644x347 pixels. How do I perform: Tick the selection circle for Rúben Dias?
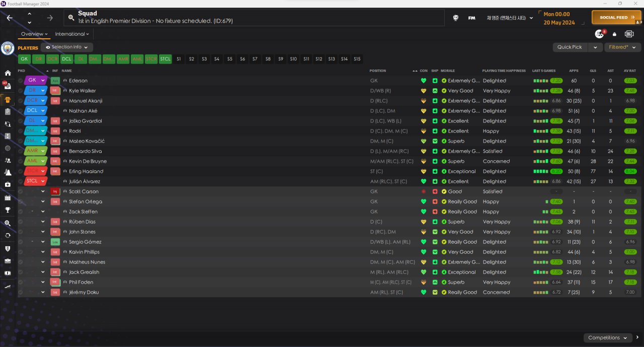coord(21,222)
